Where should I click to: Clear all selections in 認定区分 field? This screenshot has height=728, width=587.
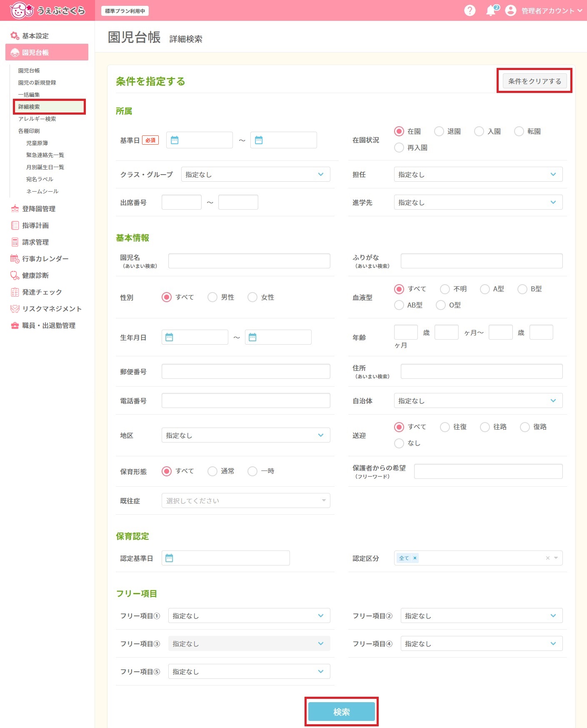(x=547, y=558)
